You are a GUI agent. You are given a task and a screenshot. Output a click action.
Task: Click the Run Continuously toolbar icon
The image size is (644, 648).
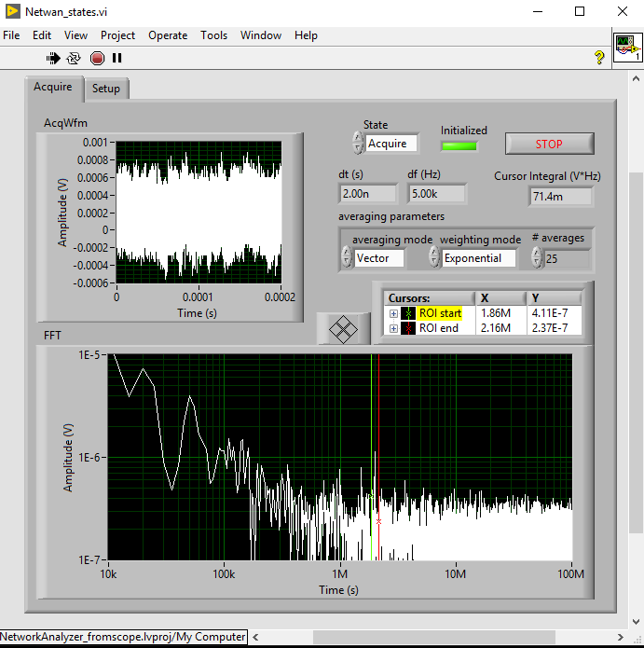click(75, 58)
